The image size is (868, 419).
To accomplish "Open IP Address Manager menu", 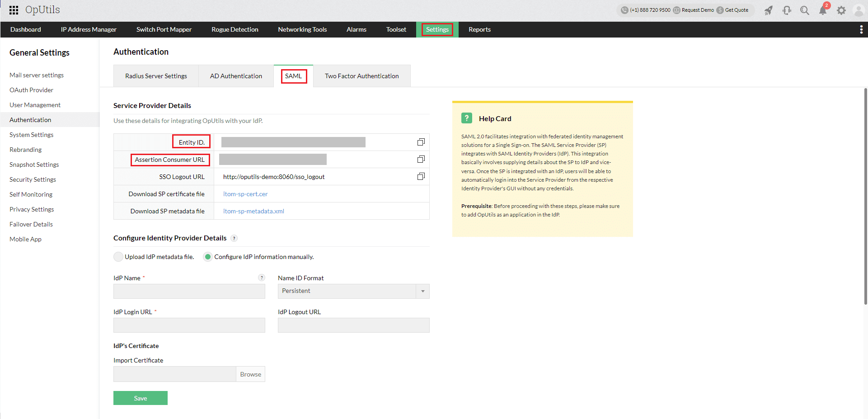I will [89, 29].
